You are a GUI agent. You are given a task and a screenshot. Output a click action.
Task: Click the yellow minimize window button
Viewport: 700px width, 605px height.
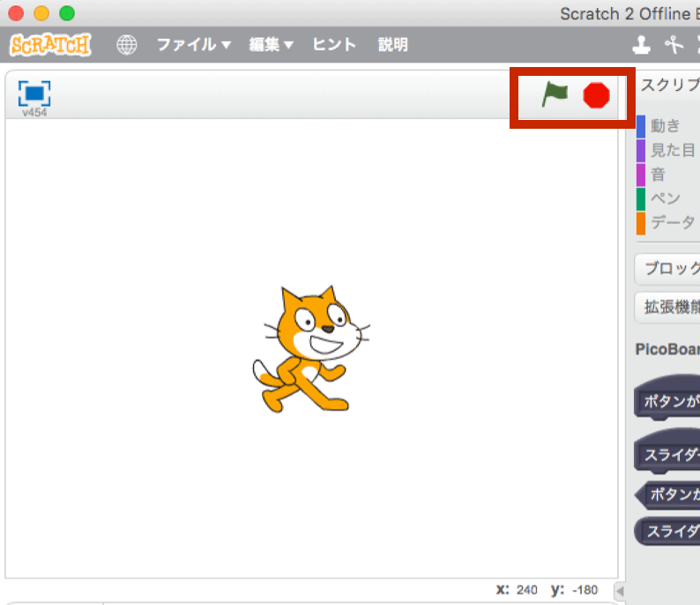tap(41, 13)
